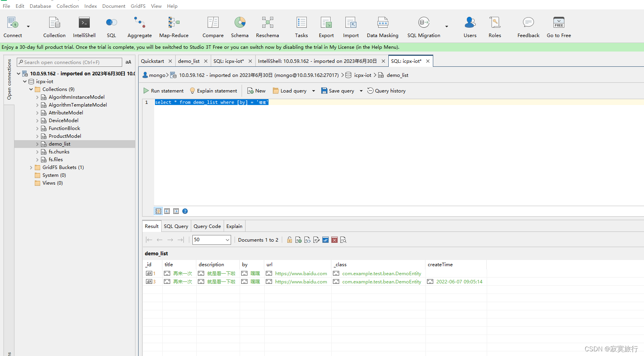Click the lock read-only icon in results
Viewport: 644px width, 356px height.
[290, 240]
